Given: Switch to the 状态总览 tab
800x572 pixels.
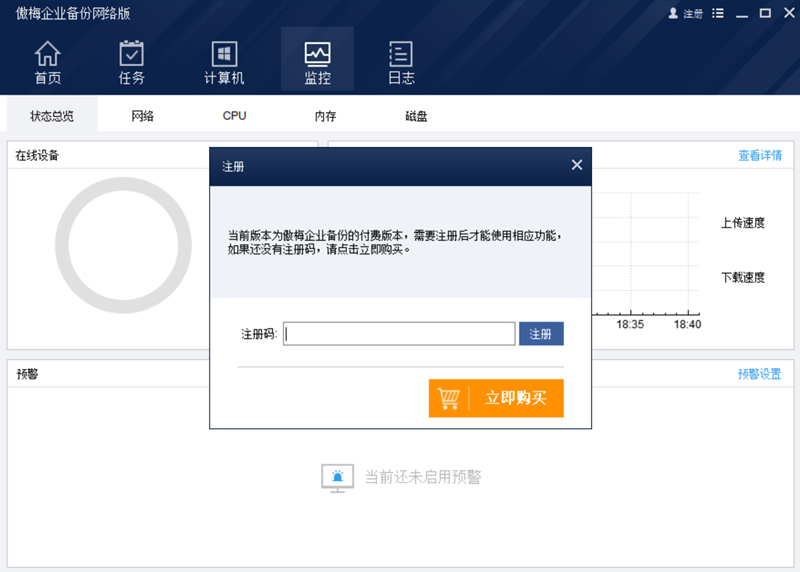Looking at the screenshot, I should [x=51, y=116].
